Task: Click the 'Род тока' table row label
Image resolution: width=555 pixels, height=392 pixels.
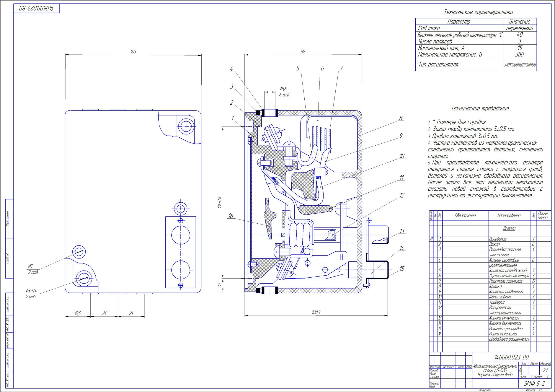Action: point(429,28)
